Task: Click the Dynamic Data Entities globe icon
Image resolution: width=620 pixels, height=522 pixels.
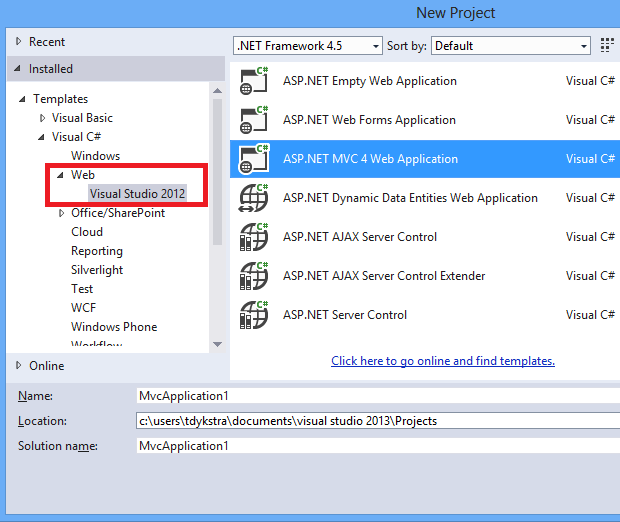Action: 254,198
